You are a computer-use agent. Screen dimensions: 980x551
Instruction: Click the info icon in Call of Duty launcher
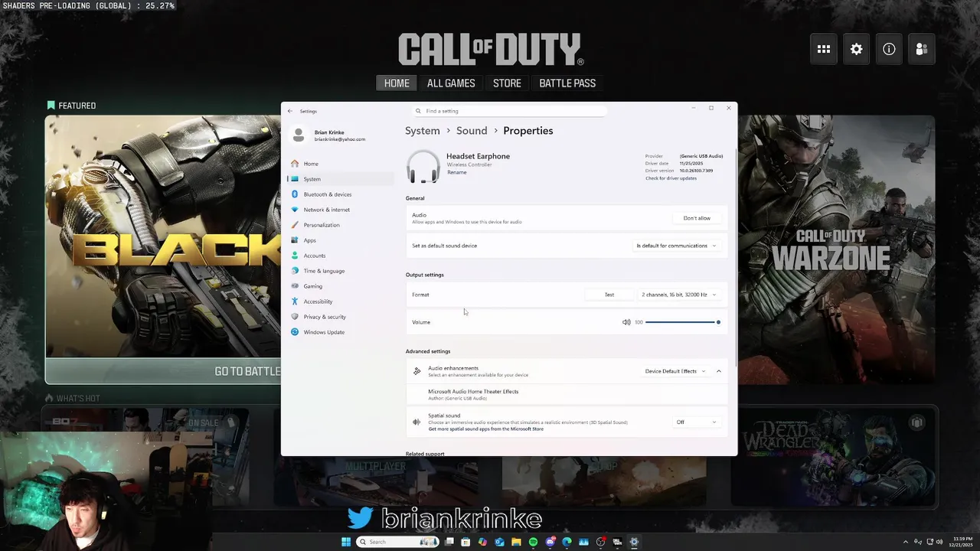pos(889,49)
